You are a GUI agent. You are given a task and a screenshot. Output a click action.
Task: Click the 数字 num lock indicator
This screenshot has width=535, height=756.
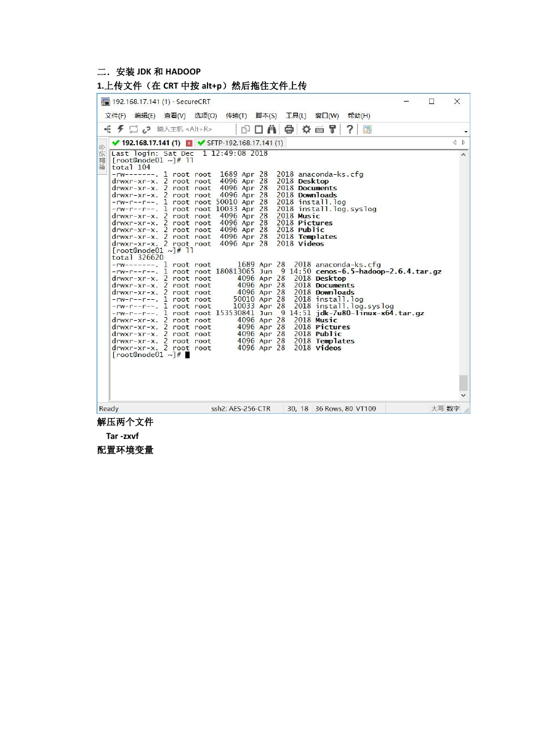tap(453, 409)
